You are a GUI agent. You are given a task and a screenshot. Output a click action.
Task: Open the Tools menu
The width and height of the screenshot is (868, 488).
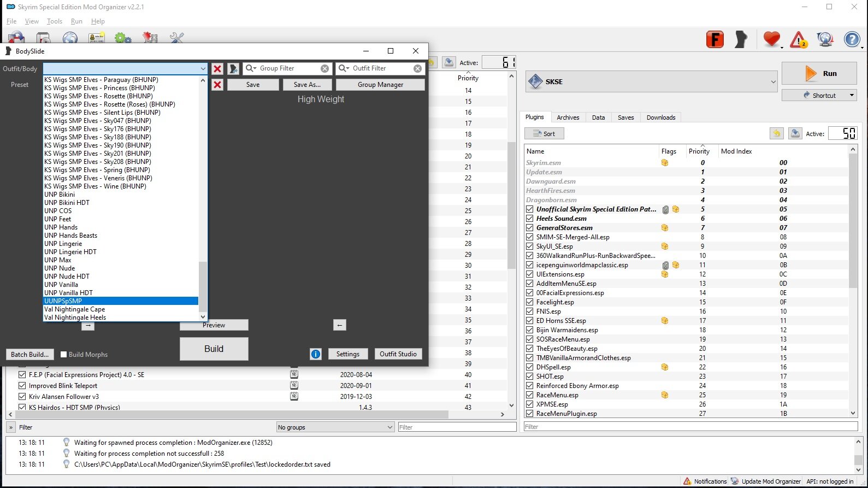55,21
